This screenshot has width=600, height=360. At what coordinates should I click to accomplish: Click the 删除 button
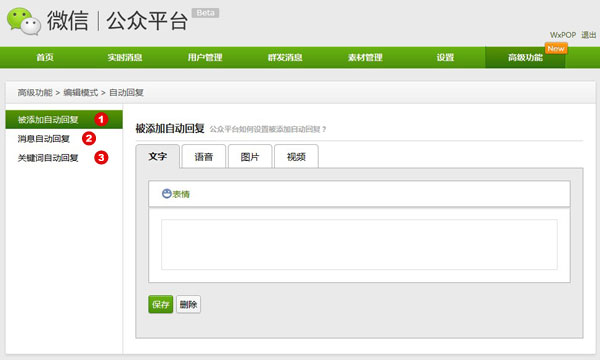[x=188, y=304]
